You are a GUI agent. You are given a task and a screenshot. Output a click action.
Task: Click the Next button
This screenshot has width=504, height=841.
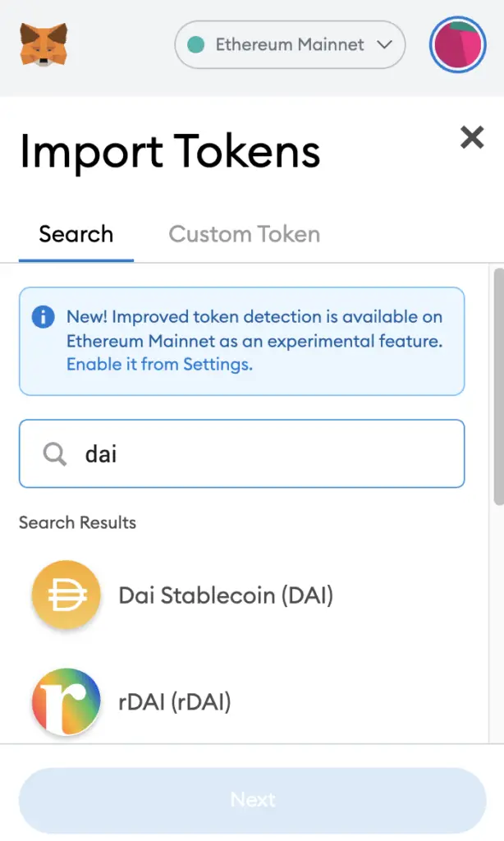coord(253,800)
